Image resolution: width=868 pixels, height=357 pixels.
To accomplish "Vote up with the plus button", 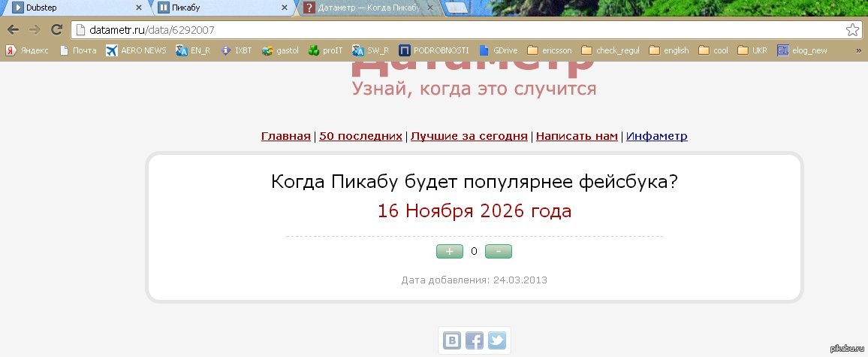I will pos(449,251).
